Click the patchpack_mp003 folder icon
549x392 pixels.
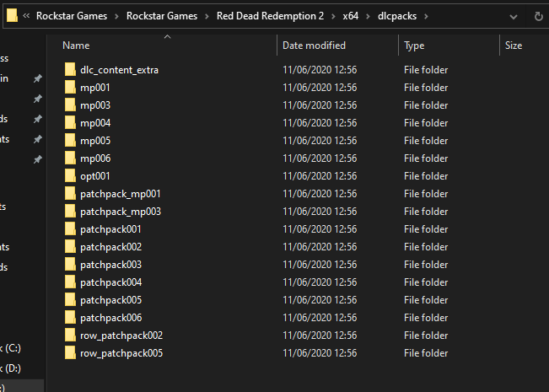(x=70, y=211)
